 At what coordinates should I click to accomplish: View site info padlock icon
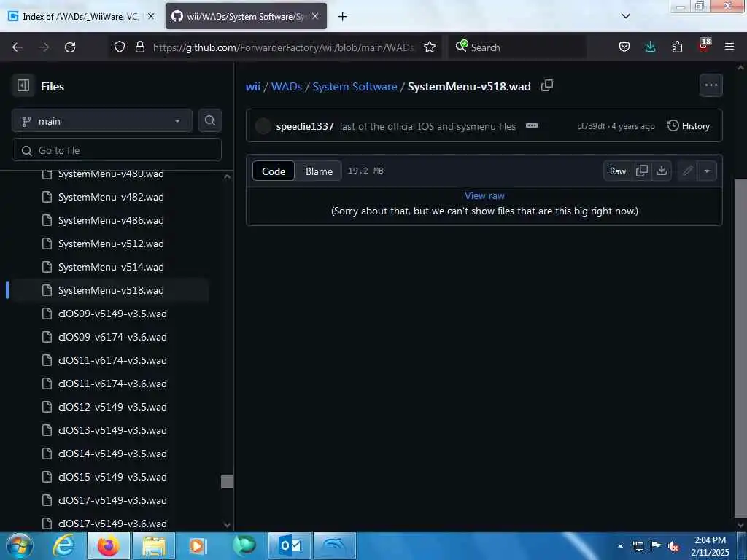(139, 47)
